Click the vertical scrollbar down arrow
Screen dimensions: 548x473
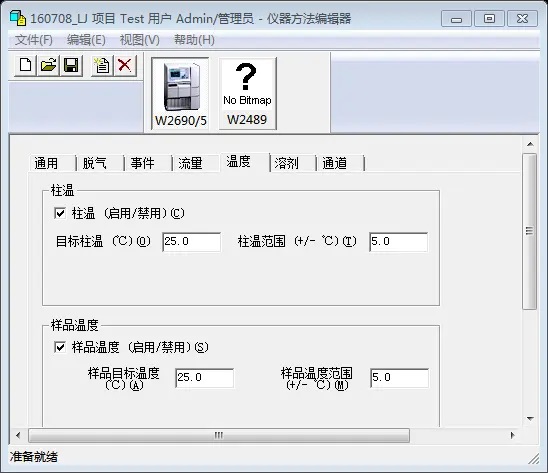tap(530, 418)
